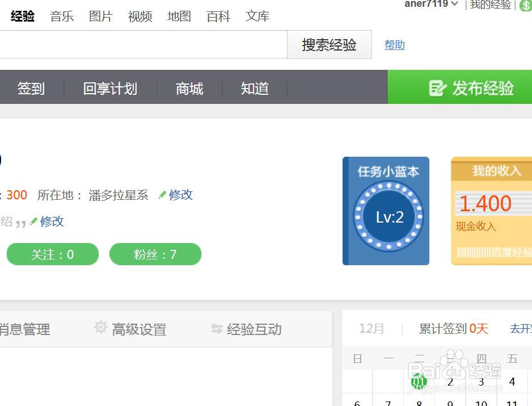Viewport: 532px width, 406px height.
Task: Click the 潘多拉星系 location text
Action: point(119,195)
